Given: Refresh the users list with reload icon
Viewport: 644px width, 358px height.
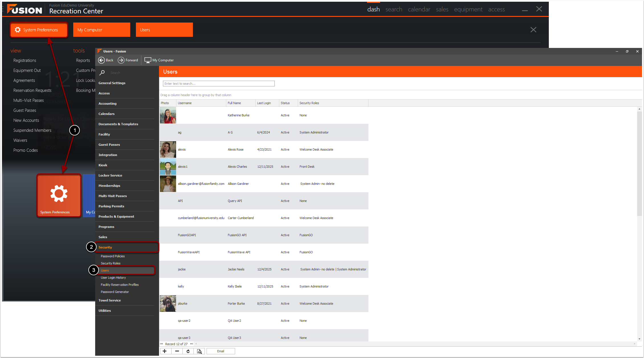Looking at the screenshot, I should pyautogui.click(x=188, y=351).
